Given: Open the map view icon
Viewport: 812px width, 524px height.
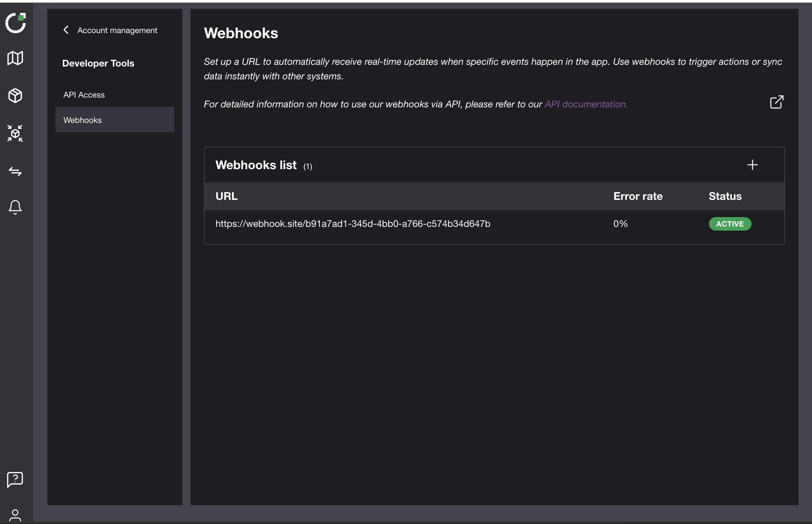Looking at the screenshot, I should tap(15, 58).
